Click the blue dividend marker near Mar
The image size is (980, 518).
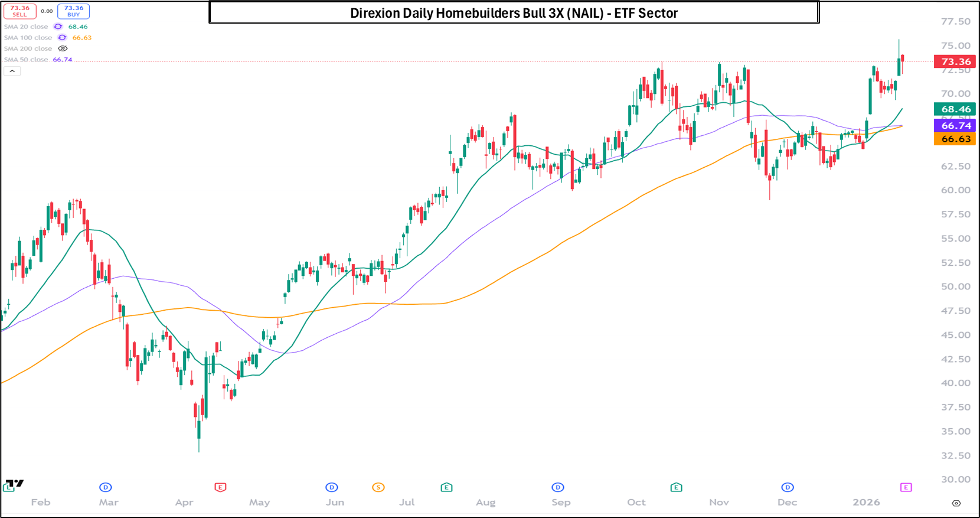click(x=106, y=487)
